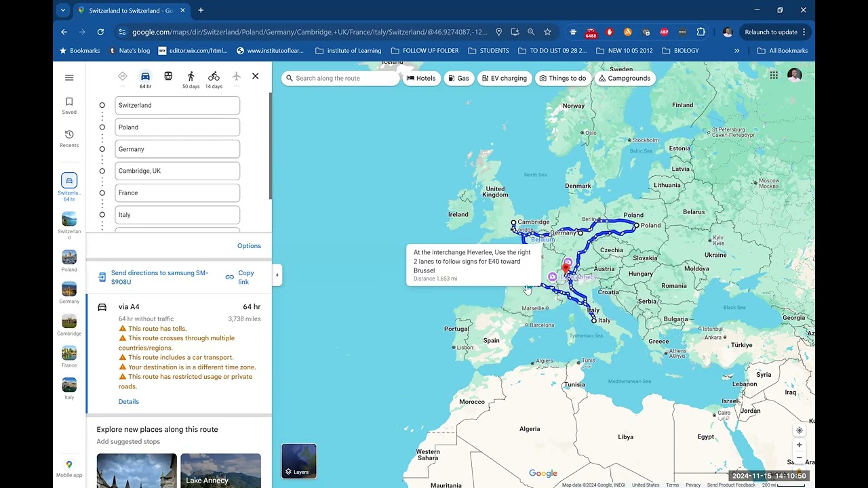The image size is (868, 488).
Task: Open the Google Maps hamburger menu
Action: [x=69, y=78]
